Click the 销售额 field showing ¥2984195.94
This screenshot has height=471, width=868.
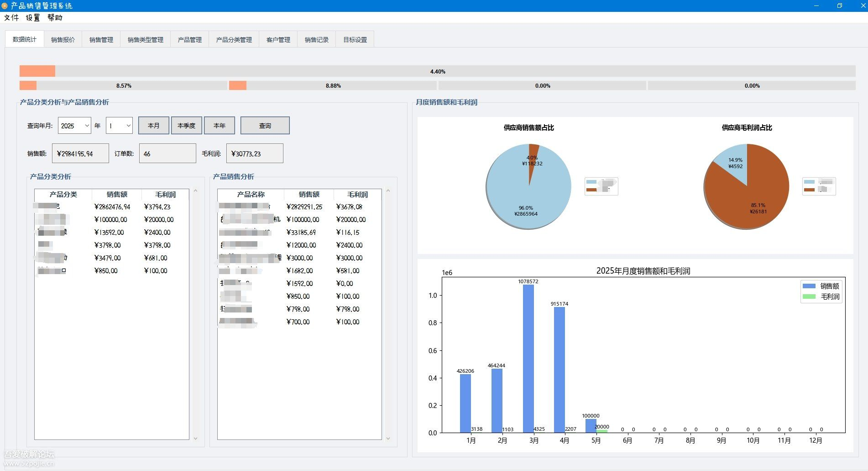pos(80,153)
